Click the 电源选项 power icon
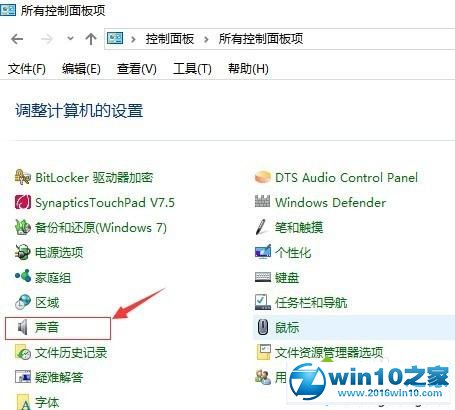 [x=23, y=252]
